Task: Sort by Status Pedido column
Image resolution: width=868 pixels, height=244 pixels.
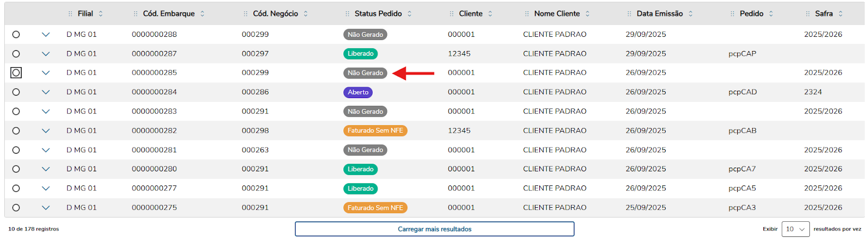Action: [410, 14]
